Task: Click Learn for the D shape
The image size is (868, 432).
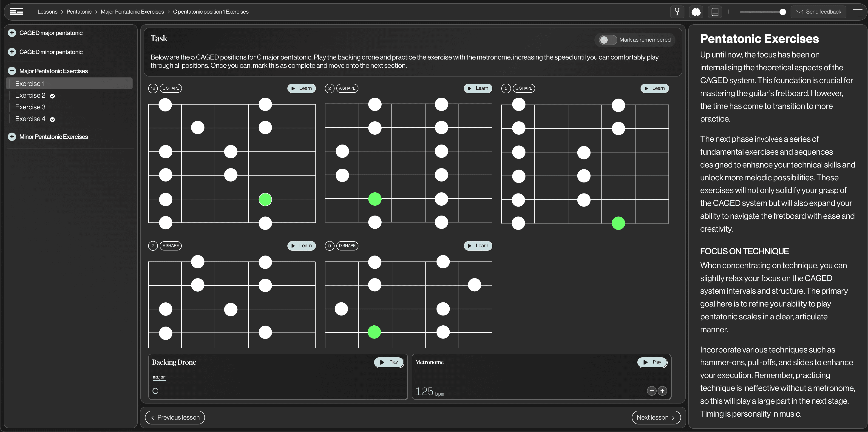Action: [x=478, y=246]
